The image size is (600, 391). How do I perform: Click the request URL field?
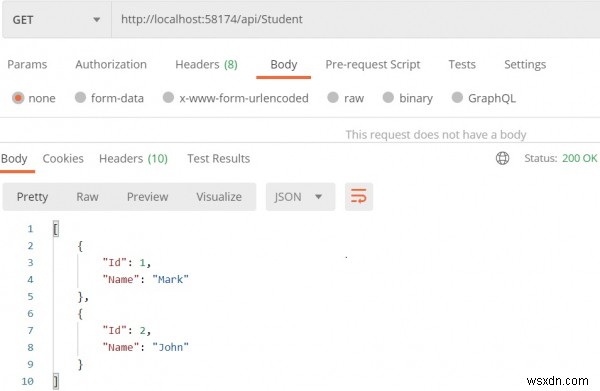point(355,20)
